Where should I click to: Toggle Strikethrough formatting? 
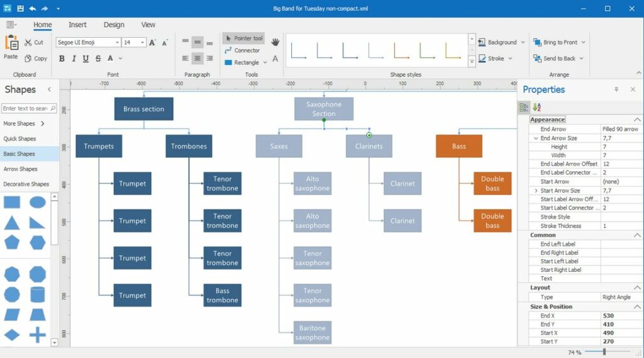coord(97,59)
